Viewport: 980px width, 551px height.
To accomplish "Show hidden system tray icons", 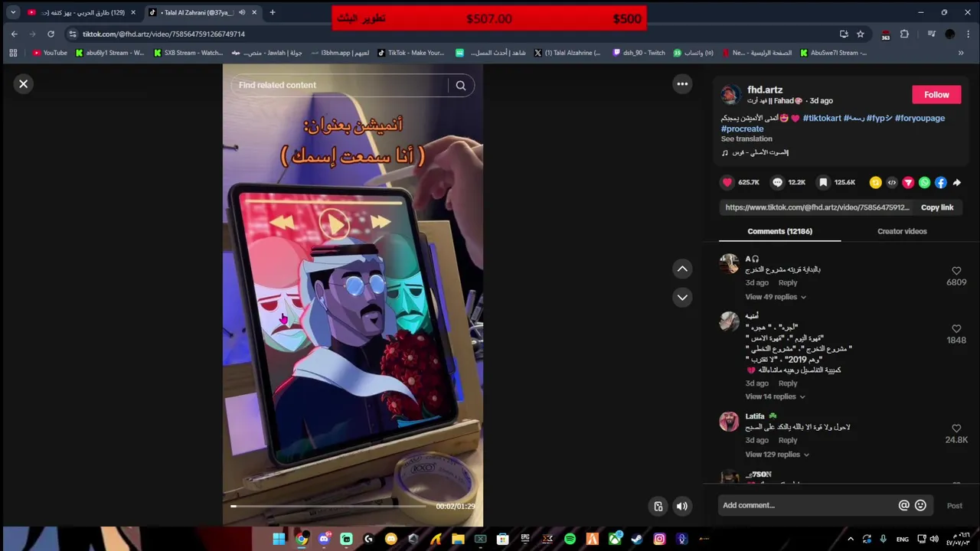I will 851,539.
